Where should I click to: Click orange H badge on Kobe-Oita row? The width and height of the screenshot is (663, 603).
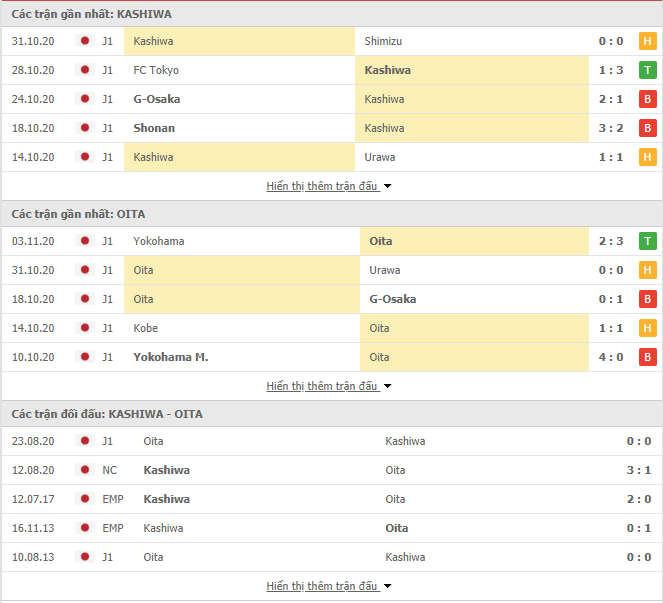[x=647, y=328]
